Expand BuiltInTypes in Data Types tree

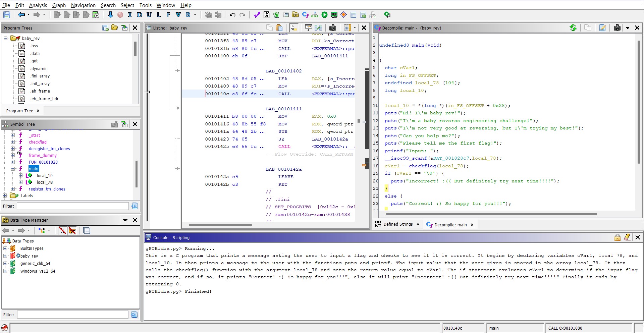[x=5, y=248]
